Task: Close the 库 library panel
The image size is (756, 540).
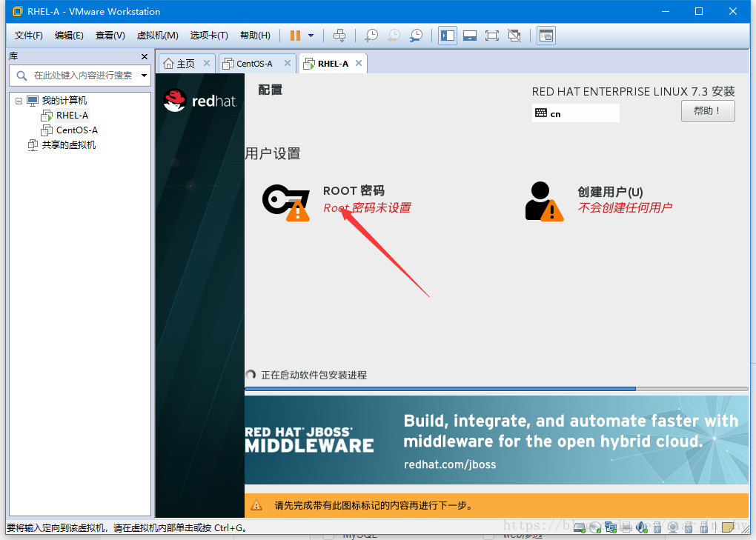Action: point(145,56)
